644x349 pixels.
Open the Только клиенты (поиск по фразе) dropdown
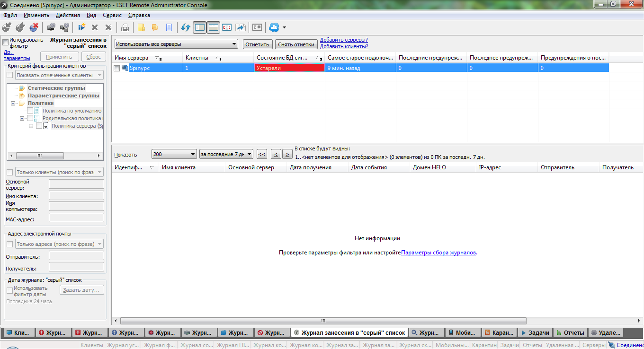pos(59,172)
